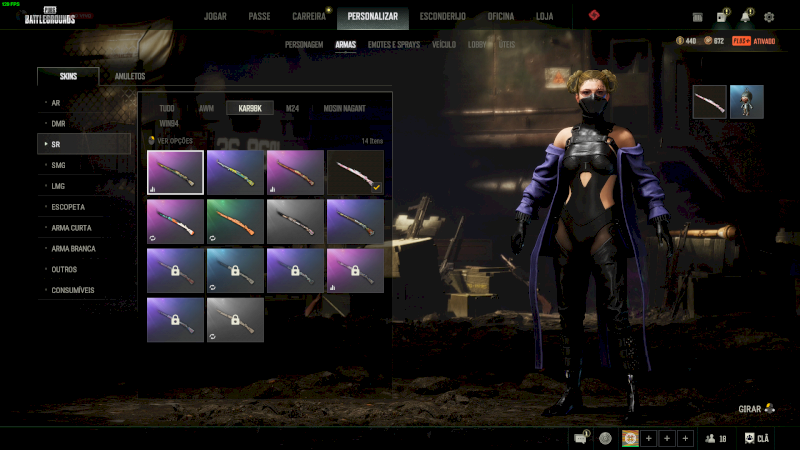Click the inventory crate icon in top bar
The height and width of the screenshot is (450, 800).
(x=697, y=17)
